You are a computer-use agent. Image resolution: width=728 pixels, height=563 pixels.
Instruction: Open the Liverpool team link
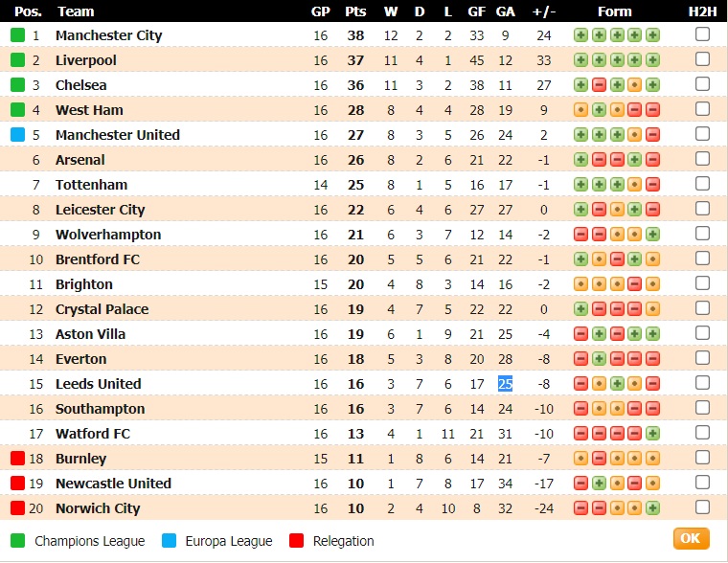[x=86, y=60]
